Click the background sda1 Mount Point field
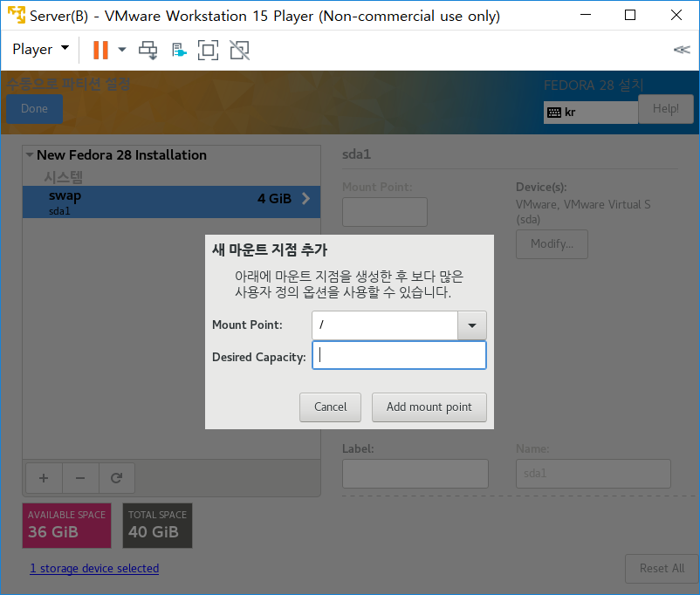700x595 pixels. click(x=385, y=212)
